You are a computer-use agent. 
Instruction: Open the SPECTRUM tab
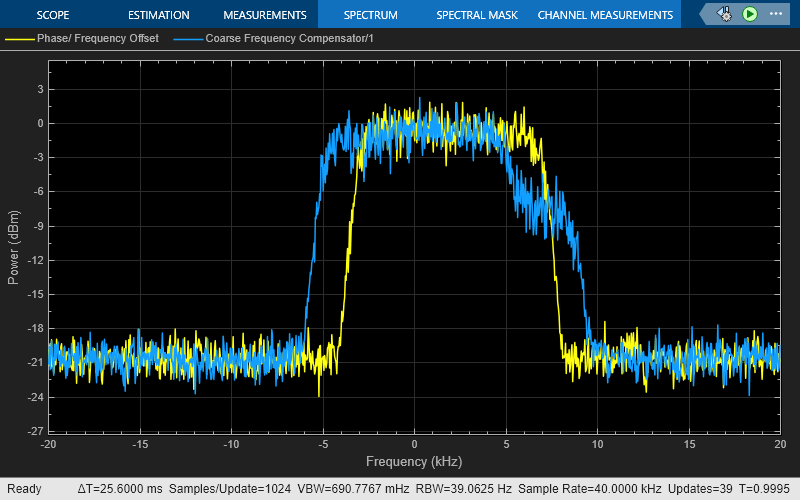pyautogui.click(x=370, y=15)
